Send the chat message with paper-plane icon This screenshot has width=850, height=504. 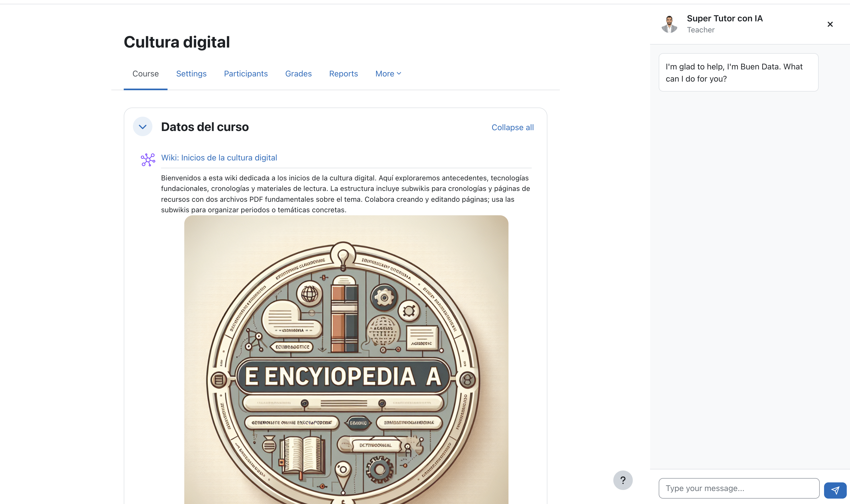[835, 490]
